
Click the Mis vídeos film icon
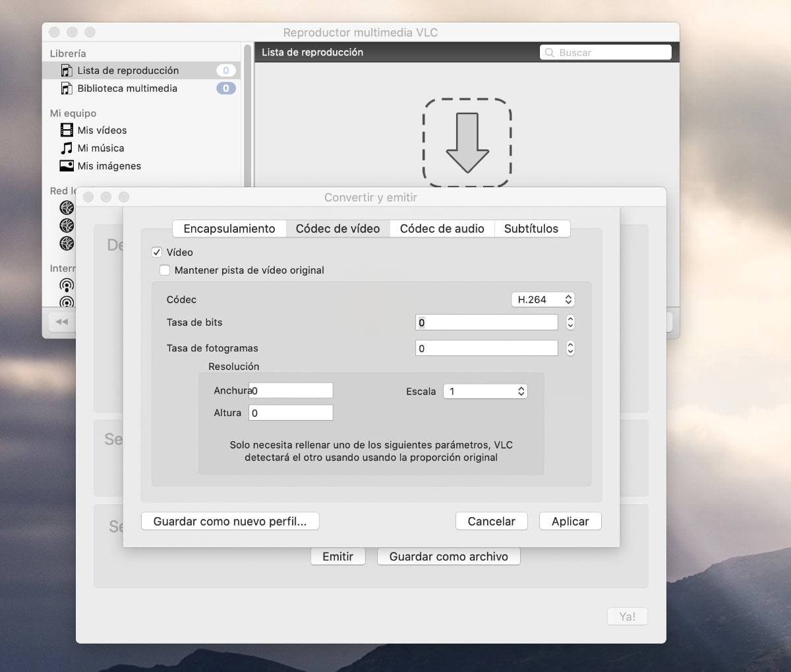pos(67,130)
